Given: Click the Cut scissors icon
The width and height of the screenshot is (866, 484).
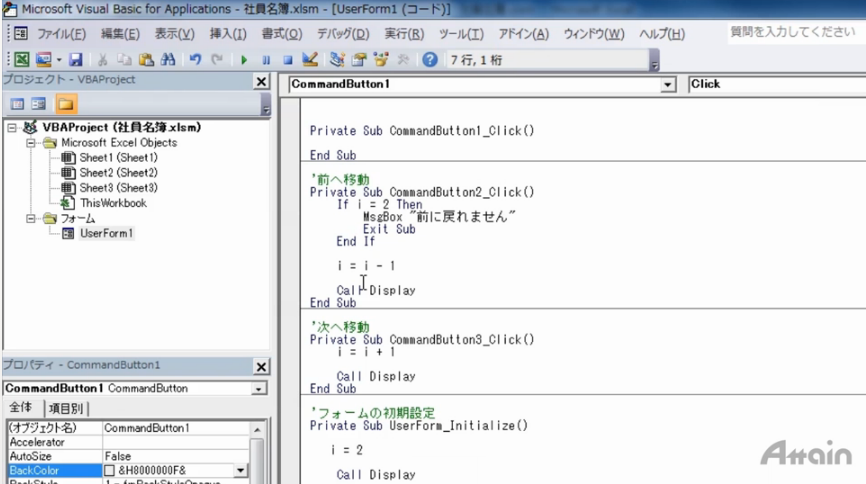Looking at the screenshot, I should pos(102,59).
